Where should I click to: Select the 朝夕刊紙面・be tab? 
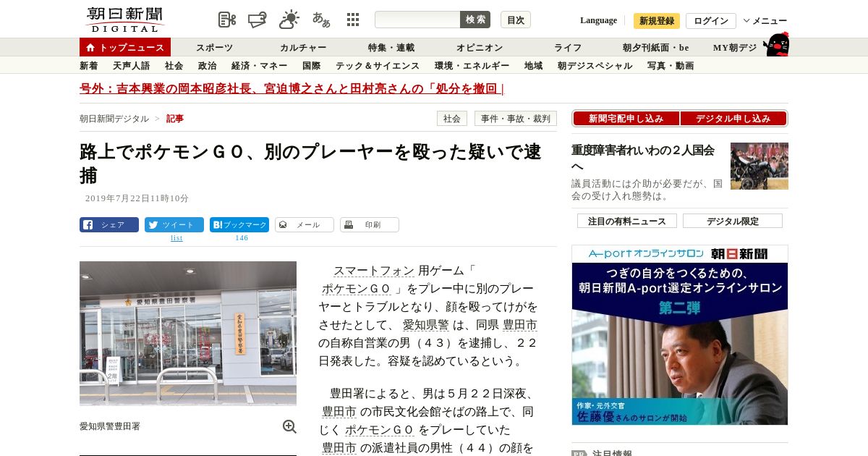(x=656, y=47)
